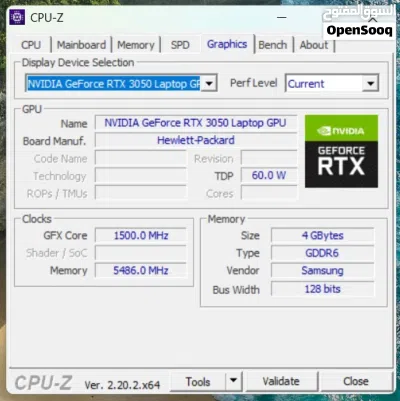Image resolution: width=400 pixels, height=401 pixels.
Task: Click the Hewlett-Packard board manufacturer field
Action: tap(196, 140)
